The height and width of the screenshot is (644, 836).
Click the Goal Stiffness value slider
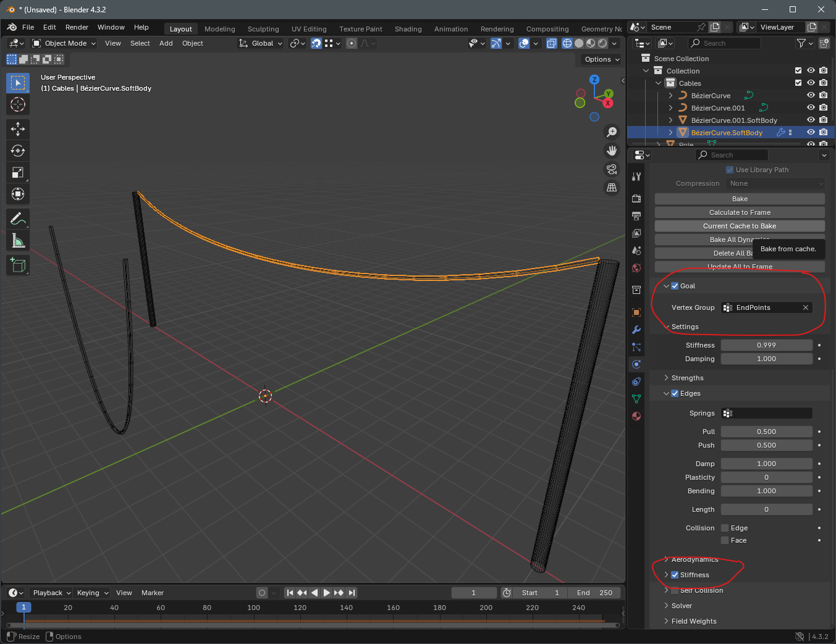pyautogui.click(x=766, y=345)
